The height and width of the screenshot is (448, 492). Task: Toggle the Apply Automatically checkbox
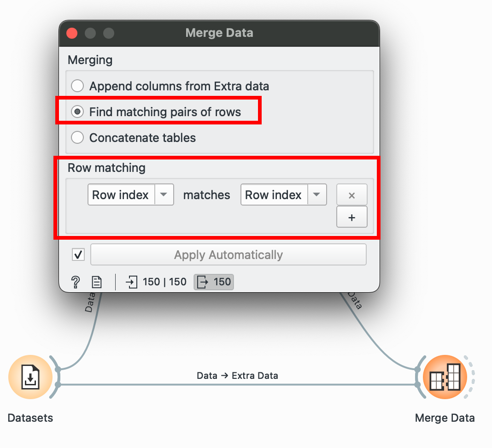pyautogui.click(x=79, y=255)
